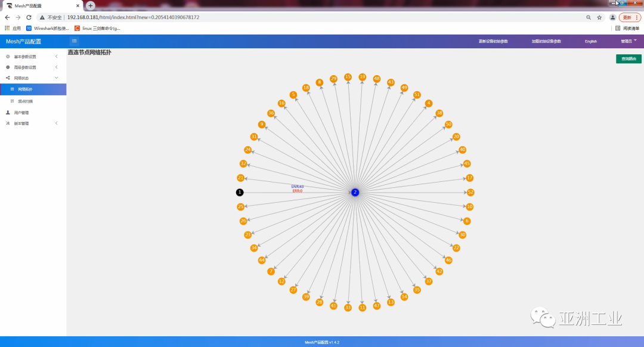Toggle the hamburger sidebar menu button
The height and width of the screenshot is (347, 644).
[74, 41]
